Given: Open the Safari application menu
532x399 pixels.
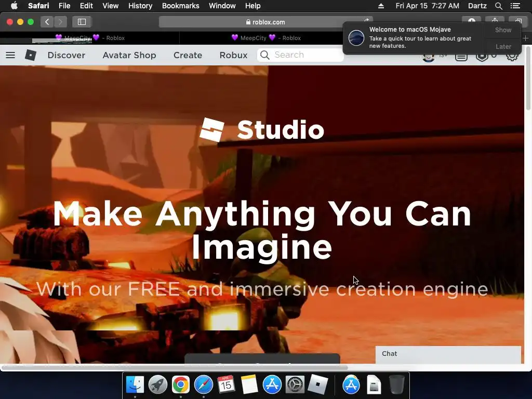Looking at the screenshot, I should tap(38, 6).
